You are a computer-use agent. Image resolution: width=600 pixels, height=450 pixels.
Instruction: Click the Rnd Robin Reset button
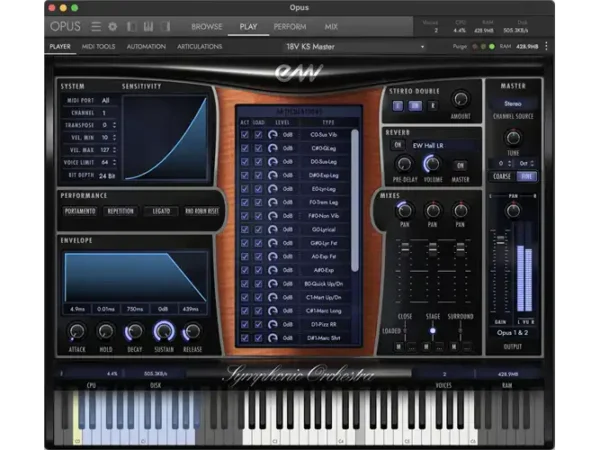(x=202, y=211)
